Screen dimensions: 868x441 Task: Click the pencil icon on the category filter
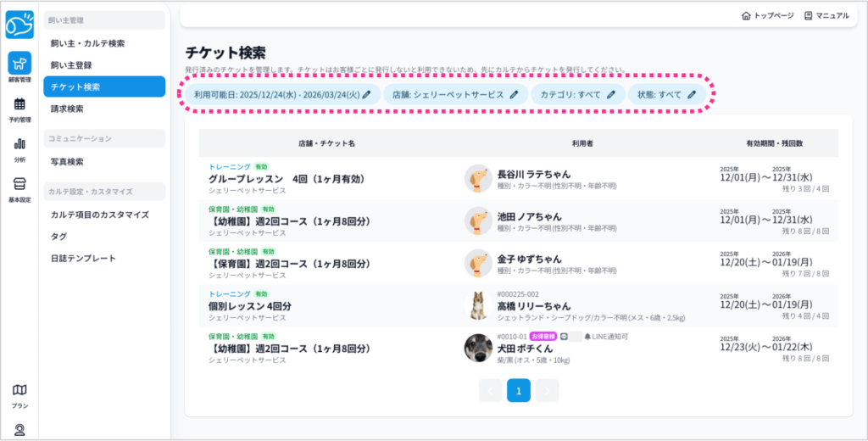[x=611, y=95]
